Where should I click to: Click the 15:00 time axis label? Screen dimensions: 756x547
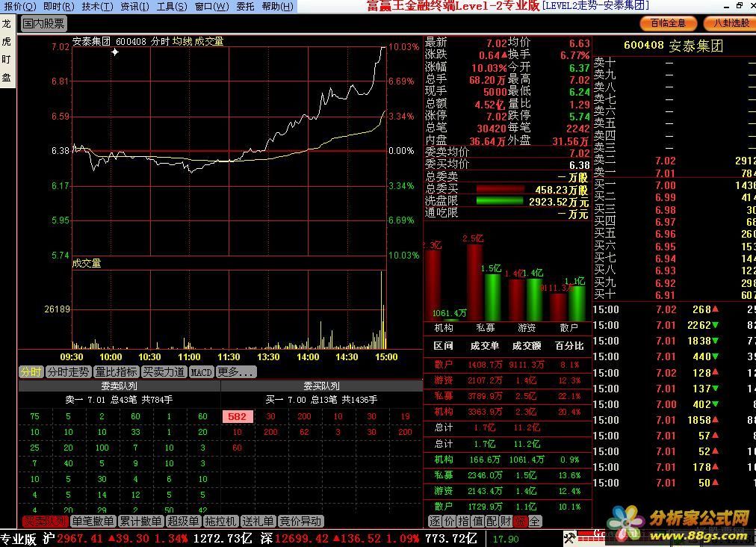click(386, 357)
